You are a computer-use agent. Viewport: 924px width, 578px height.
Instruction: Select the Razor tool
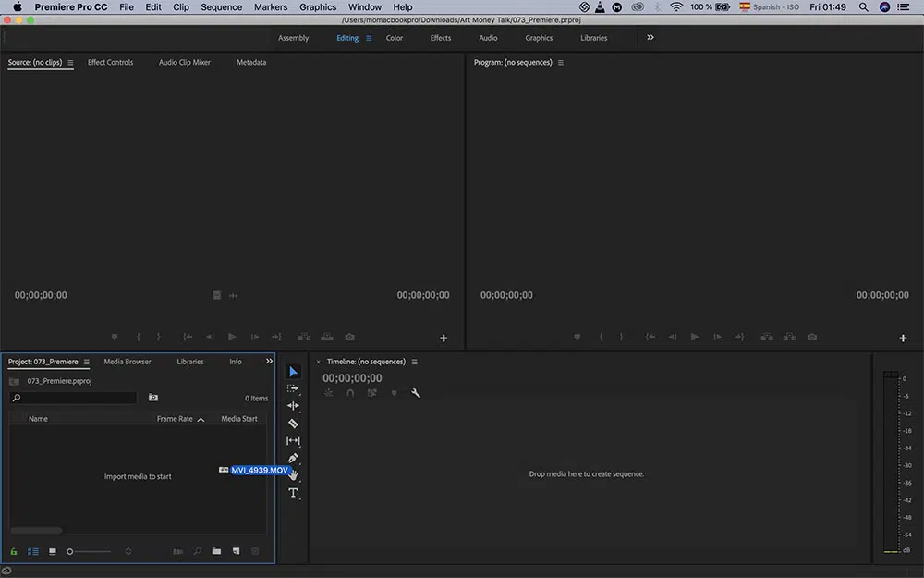[293, 423]
